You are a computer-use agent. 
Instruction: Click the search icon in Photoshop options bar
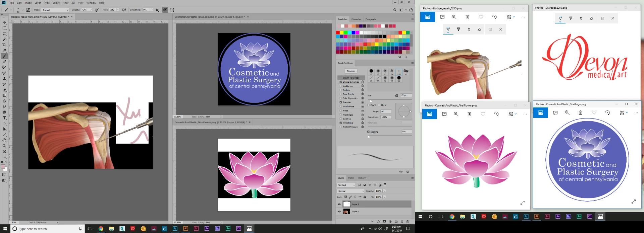point(395,10)
